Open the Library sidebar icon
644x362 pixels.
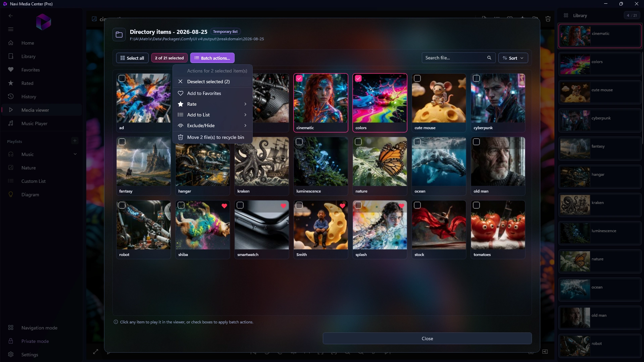11,56
